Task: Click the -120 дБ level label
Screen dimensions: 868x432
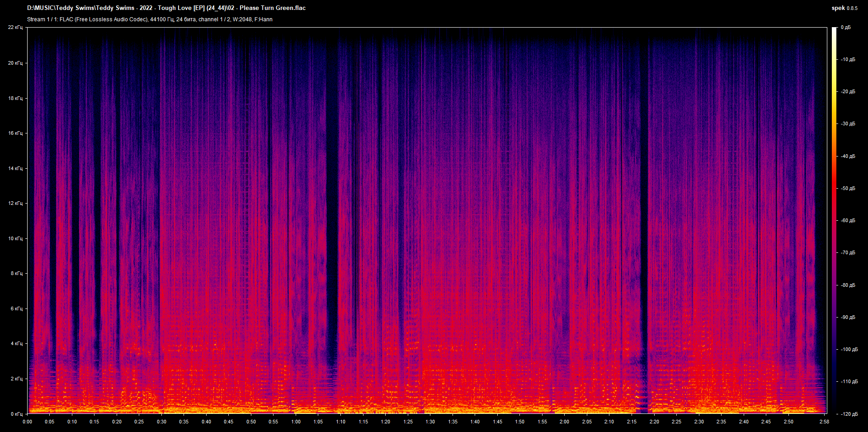Action: pyautogui.click(x=849, y=414)
